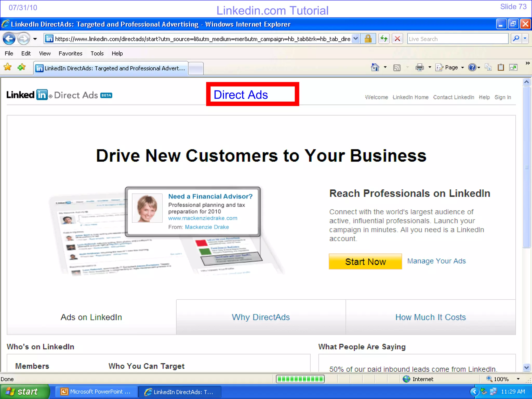Open the Tools menu
The width and height of the screenshot is (532, 399).
pyautogui.click(x=97, y=54)
